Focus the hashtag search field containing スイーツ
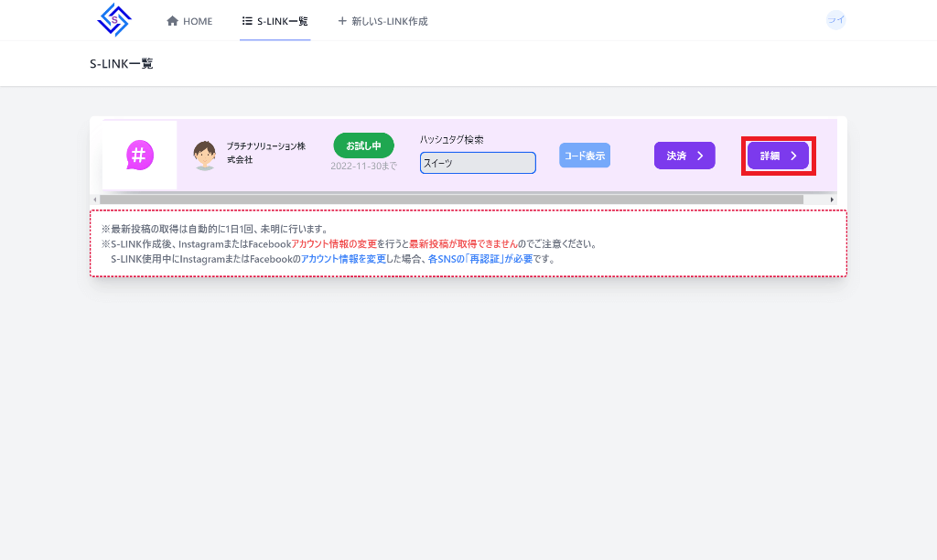The height and width of the screenshot is (560, 937). tap(478, 163)
